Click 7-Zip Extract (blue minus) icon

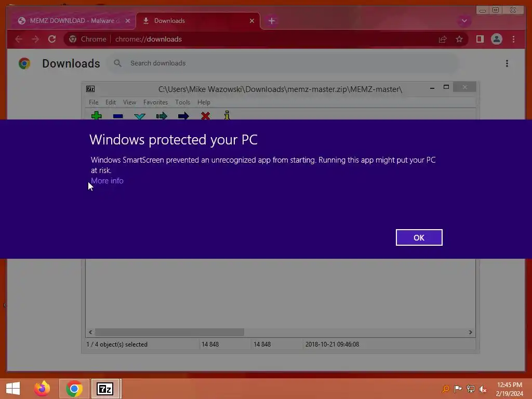pyautogui.click(x=118, y=116)
